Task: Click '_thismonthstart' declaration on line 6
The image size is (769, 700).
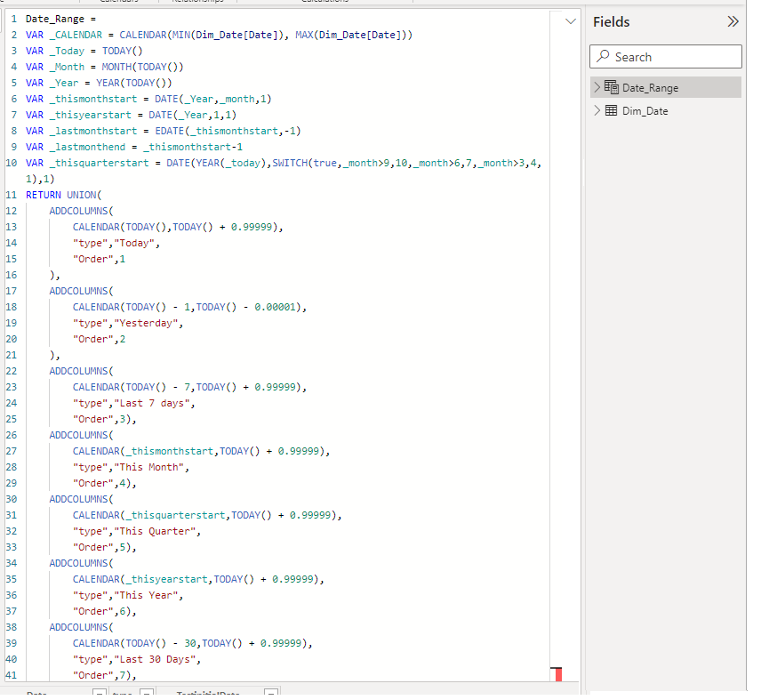Action: [x=93, y=99]
